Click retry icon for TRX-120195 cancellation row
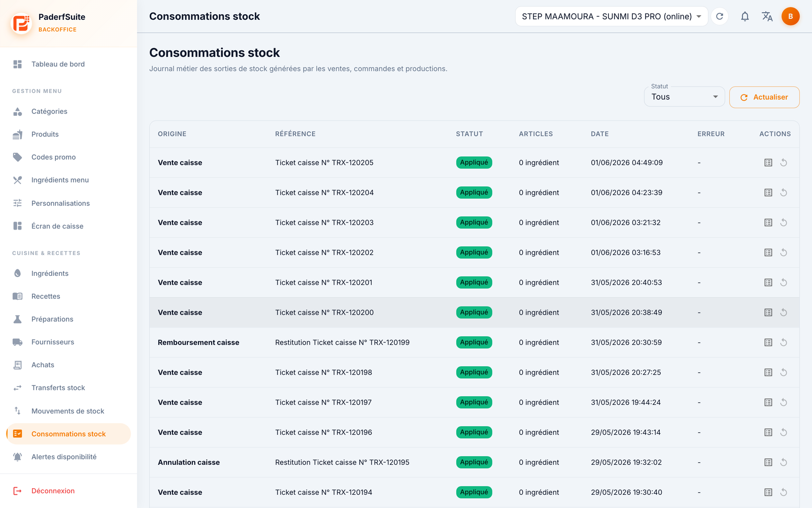This screenshot has width=812, height=508. click(784, 462)
